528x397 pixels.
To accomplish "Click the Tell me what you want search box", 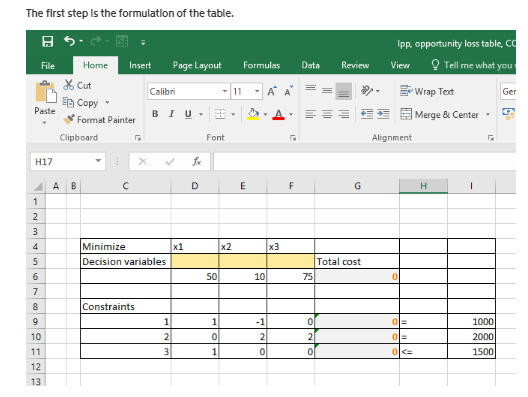I will 473,65.
